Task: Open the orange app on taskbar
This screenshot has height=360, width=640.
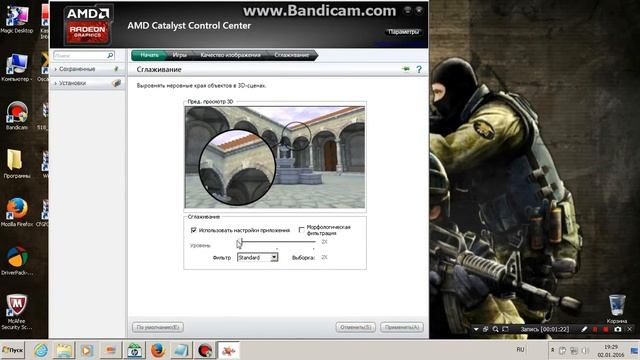Action: pyautogui.click(x=110, y=350)
